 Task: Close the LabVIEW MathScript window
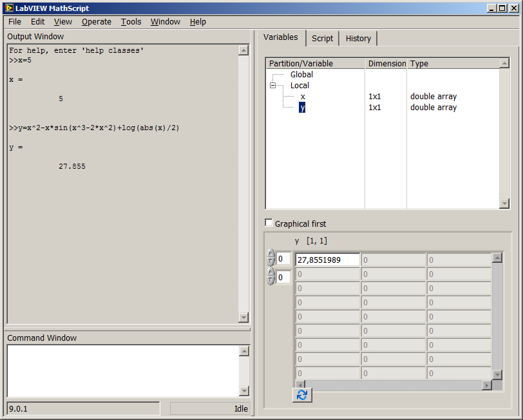514,8
